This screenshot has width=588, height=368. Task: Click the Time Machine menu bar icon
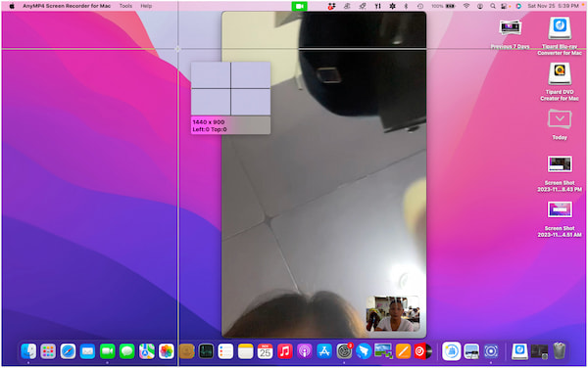click(x=420, y=6)
